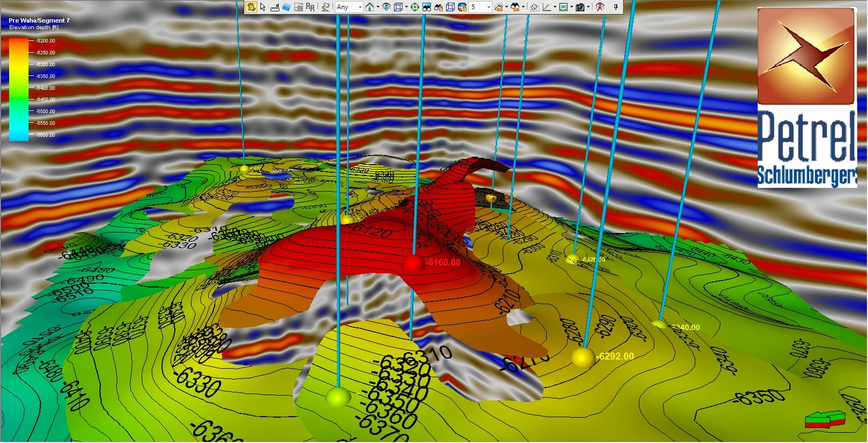
Task: Click the binoculars view-all icon
Action: [x=426, y=7]
